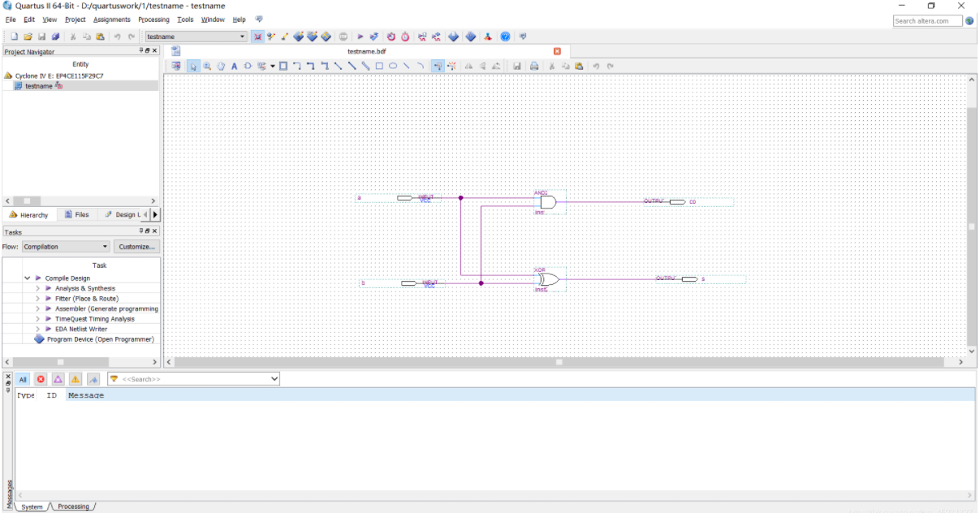Select the Zoom tool in schematic toolbar
980x513 pixels.
pos(207,66)
